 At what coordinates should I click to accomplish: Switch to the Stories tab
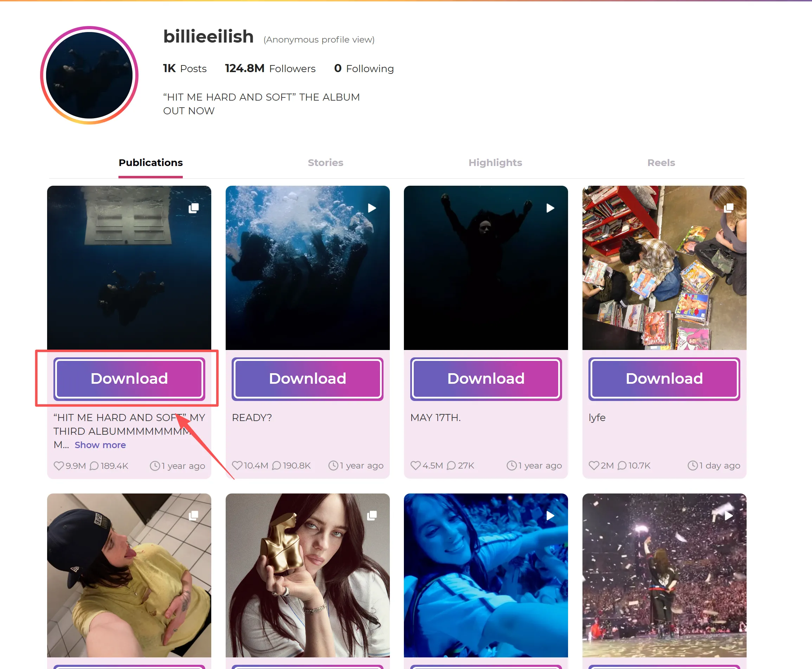326,163
